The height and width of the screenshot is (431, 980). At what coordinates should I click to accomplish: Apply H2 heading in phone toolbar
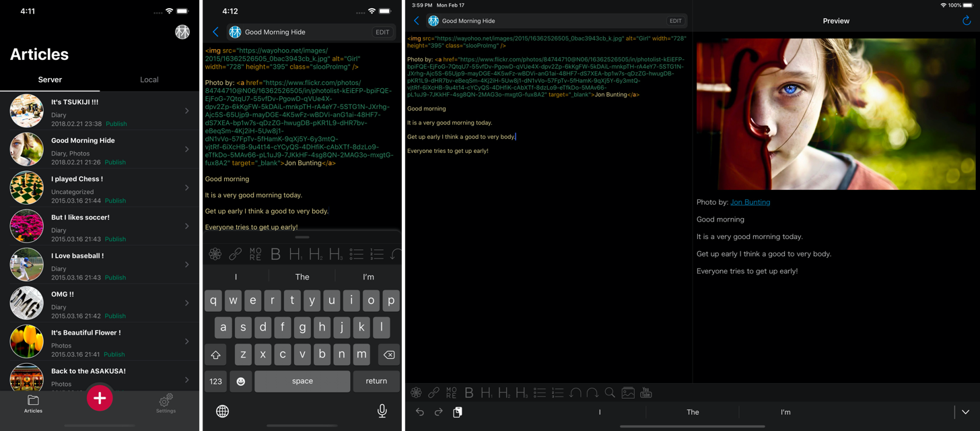316,254
